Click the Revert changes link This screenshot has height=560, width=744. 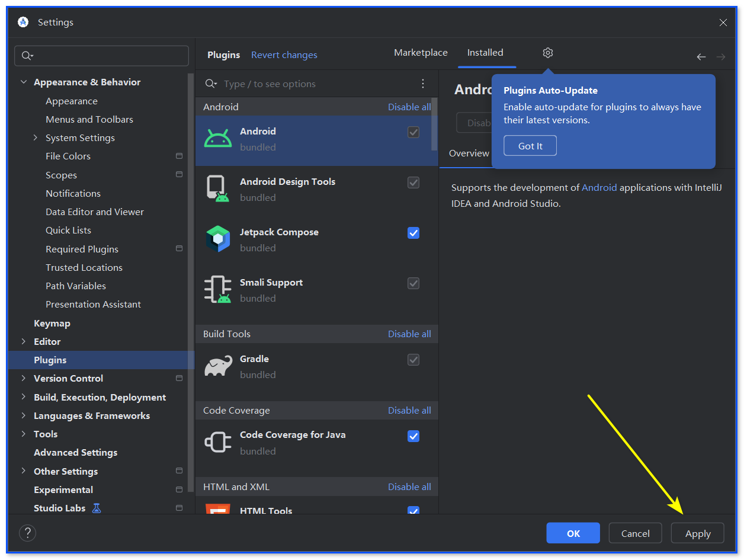pos(284,55)
